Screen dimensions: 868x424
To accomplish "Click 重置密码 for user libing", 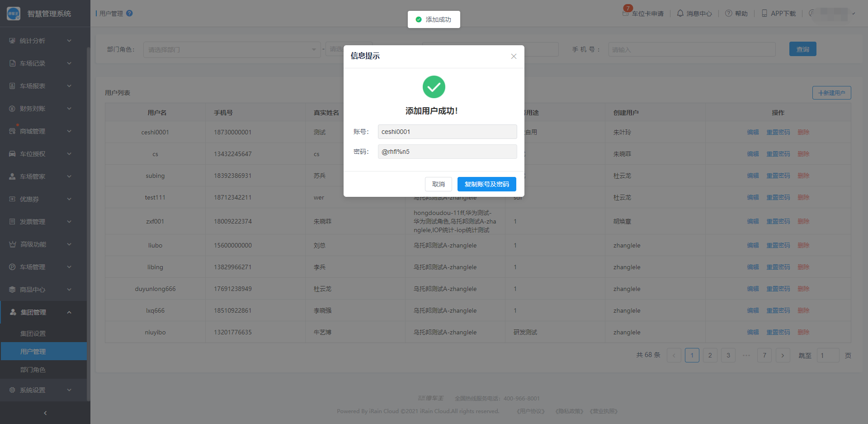I will pos(778,267).
